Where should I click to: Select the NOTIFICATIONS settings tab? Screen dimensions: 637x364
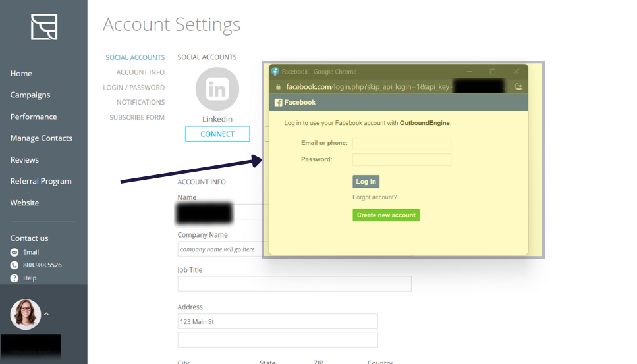point(140,102)
